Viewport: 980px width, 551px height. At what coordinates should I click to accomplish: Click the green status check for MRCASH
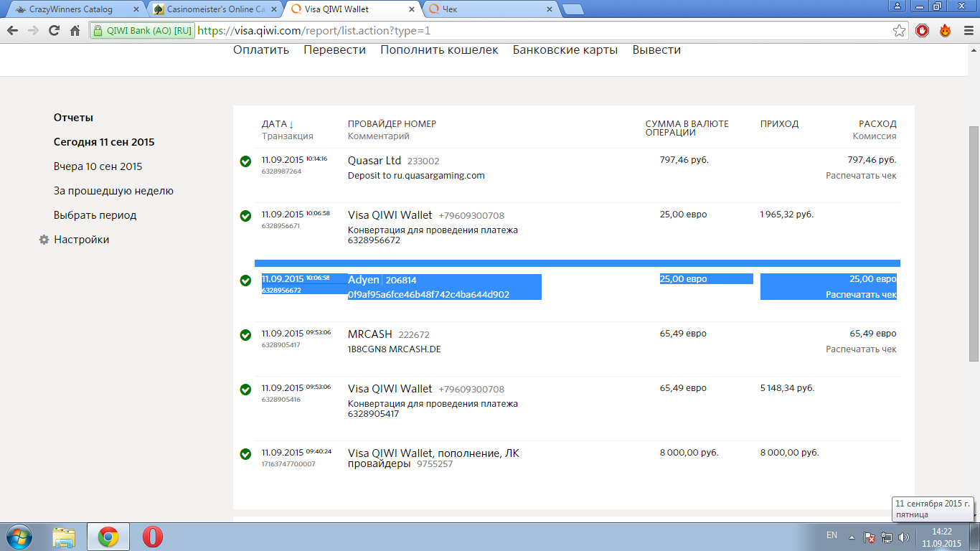(x=245, y=334)
